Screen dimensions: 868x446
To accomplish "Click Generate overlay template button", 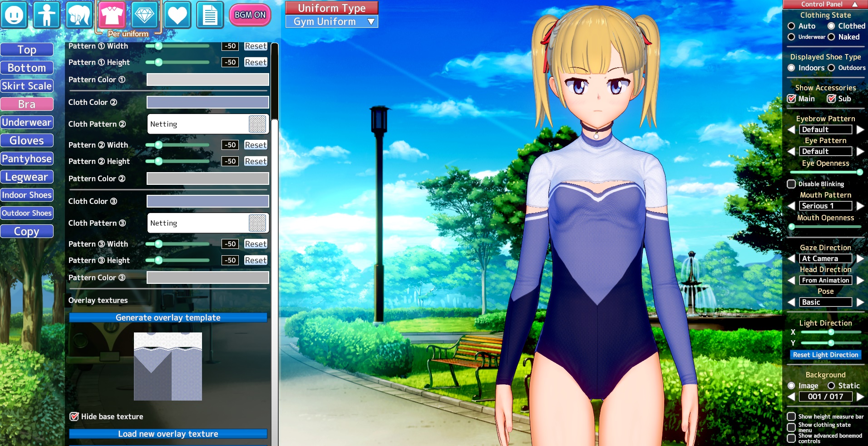I will (x=168, y=317).
